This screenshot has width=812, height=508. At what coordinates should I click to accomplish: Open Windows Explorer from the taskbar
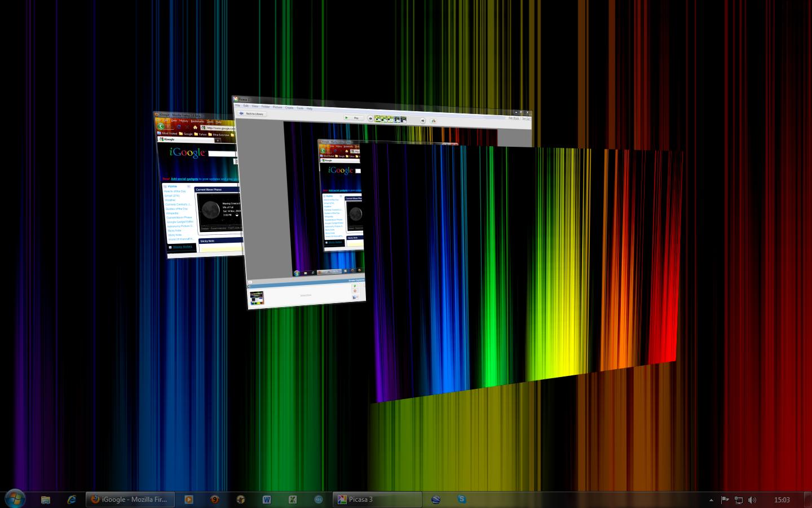click(46, 500)
